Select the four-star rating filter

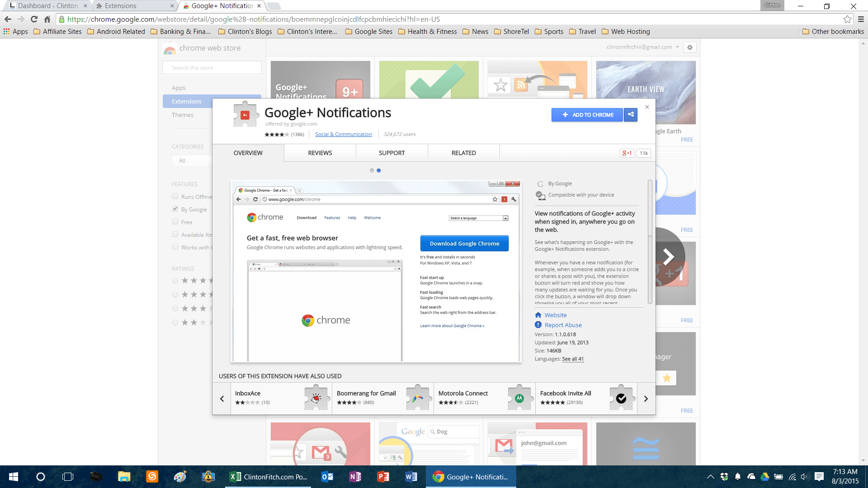coord(175,295)
